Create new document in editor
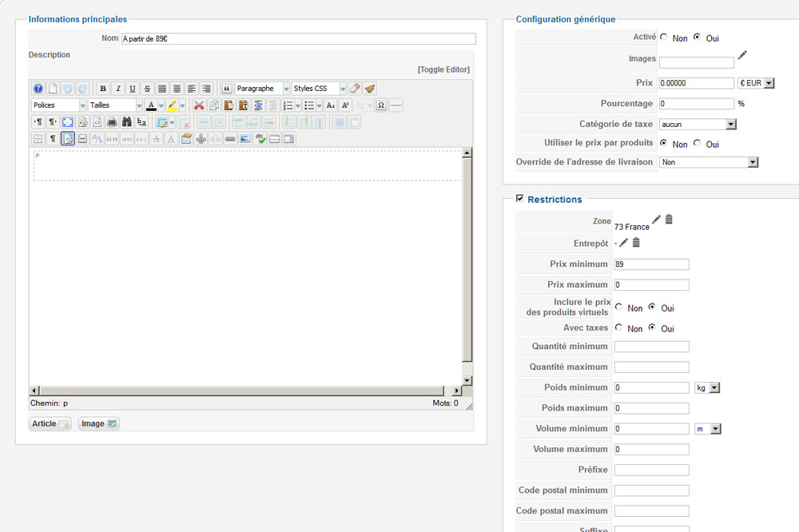799x532 pixels. click(53, 89)
